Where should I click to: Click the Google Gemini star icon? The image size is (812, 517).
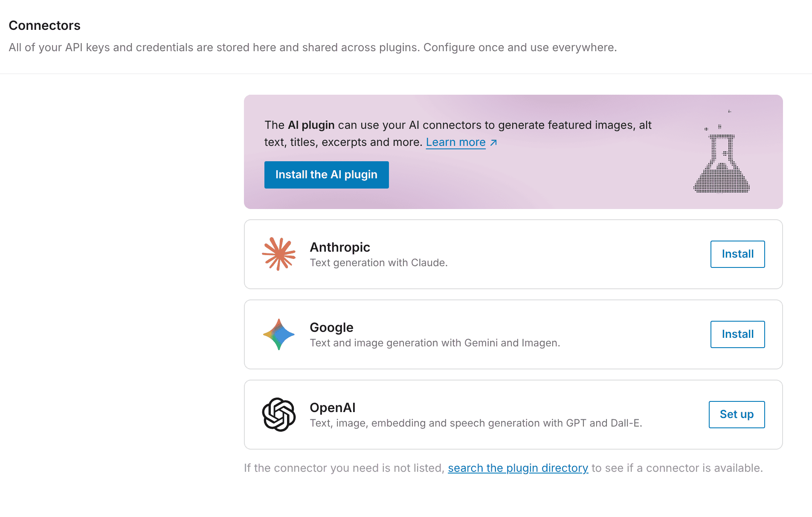pos(278,334)
